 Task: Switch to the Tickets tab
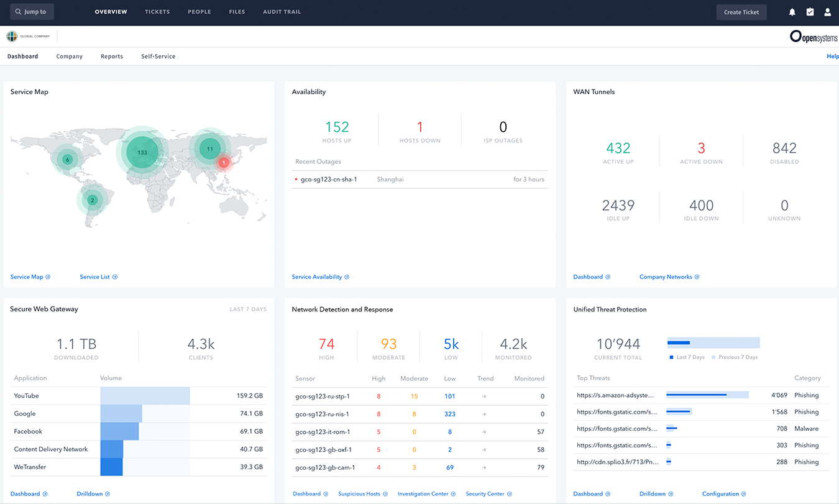click(x=157, y=12)
